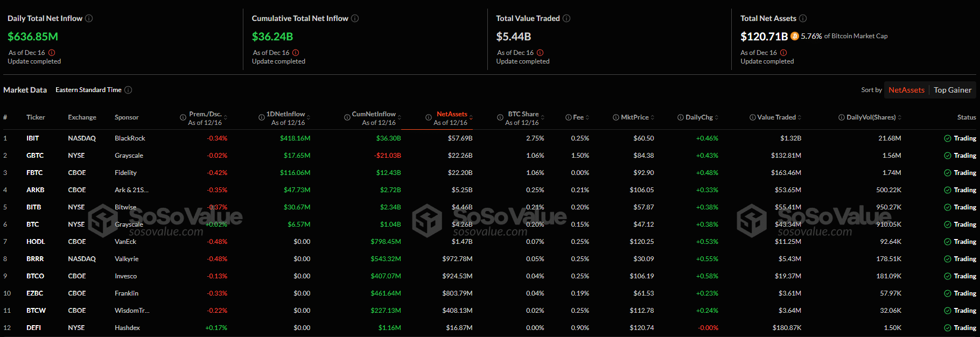Viewport: 980px width, 337px height.
Task: Sort by MktPrice using its sort arrows
Action: tap(653, 117)
